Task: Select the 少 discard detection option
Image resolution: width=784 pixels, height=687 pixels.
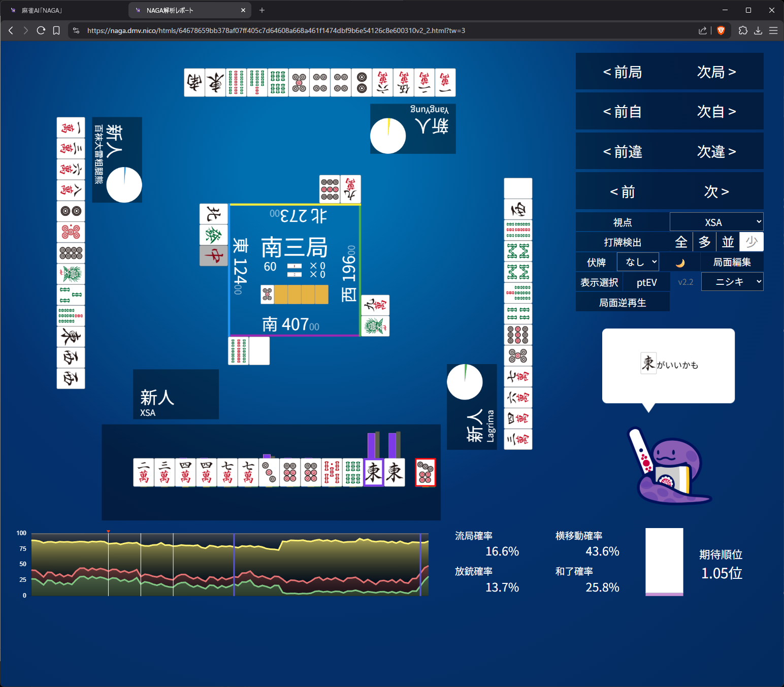Action: (752, 242)
